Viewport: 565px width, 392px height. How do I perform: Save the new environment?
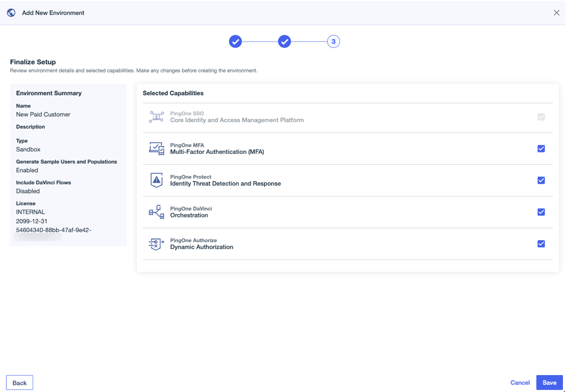click(x=549, y=383)
